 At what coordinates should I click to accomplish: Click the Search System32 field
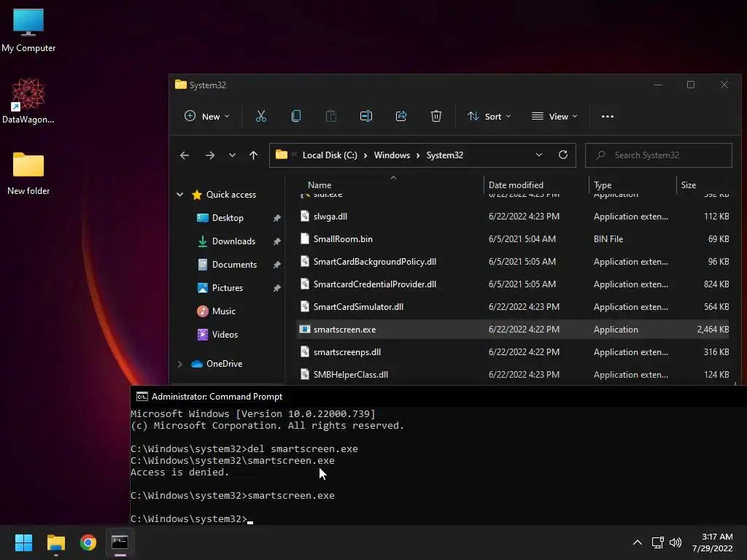tap(659, 155)
